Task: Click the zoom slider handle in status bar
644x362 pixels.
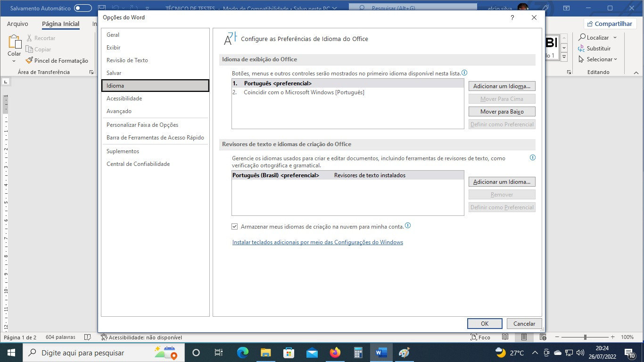Action: click(585, 337)
